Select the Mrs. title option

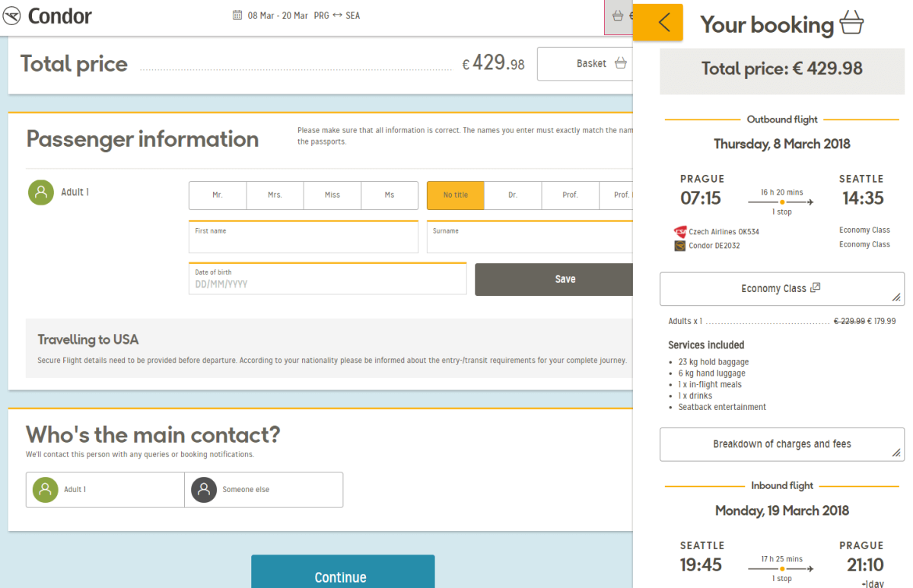click(x=275, y=195)
